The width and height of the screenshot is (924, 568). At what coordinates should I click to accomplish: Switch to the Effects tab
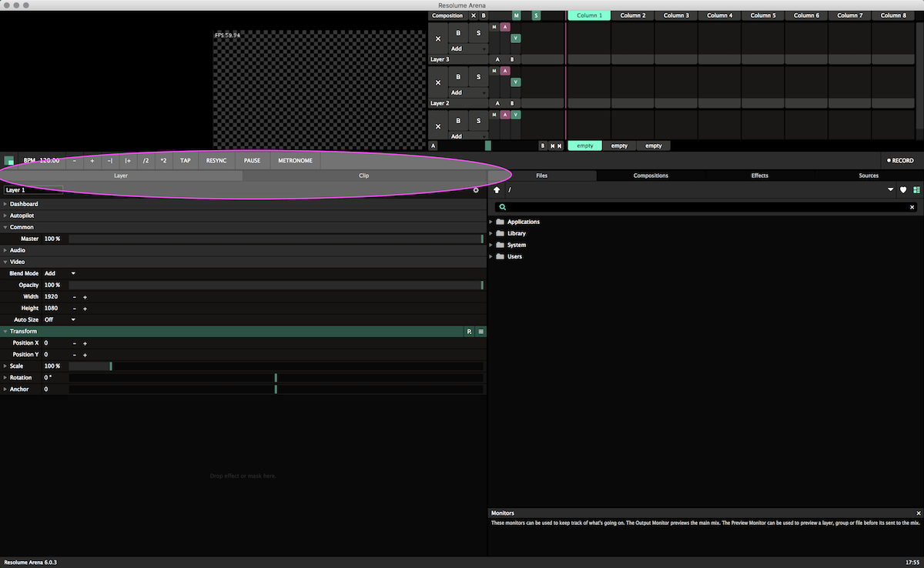click(x=759, y=175)
